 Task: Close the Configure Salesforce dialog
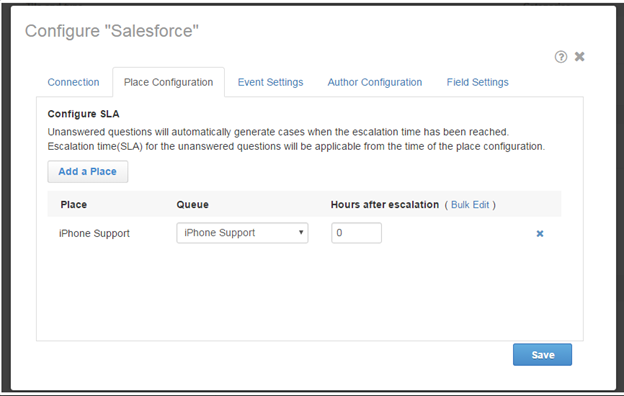(579, 57)
